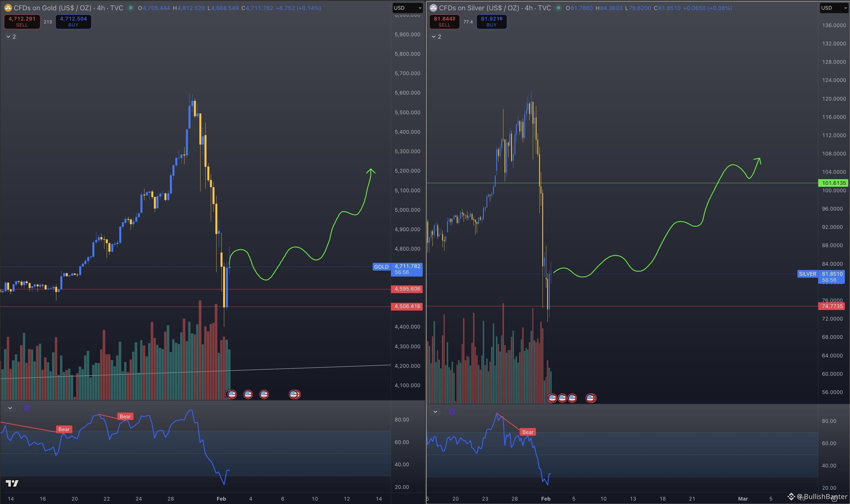Open the first US economic event flag on the gold chart

(232, 394)
